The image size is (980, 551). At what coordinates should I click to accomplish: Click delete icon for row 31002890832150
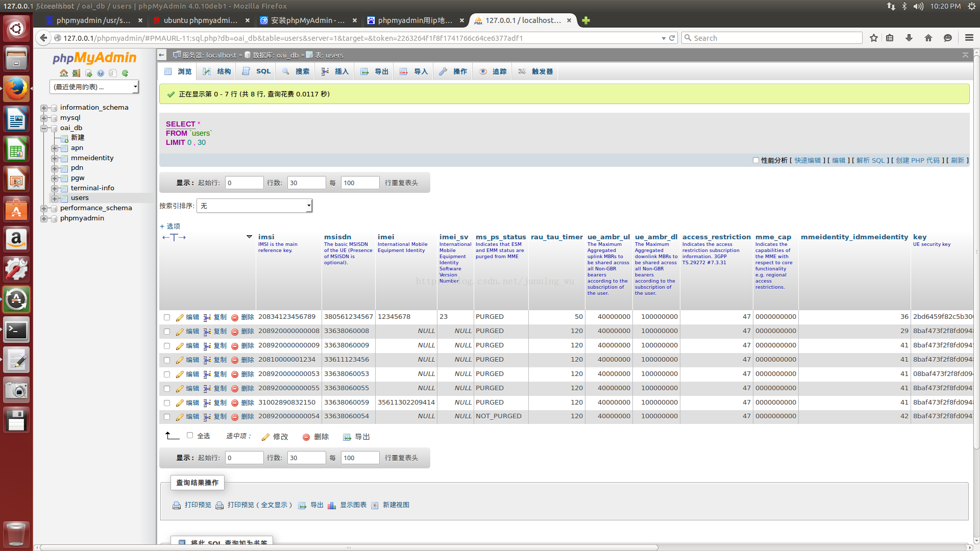click(235, 403)
